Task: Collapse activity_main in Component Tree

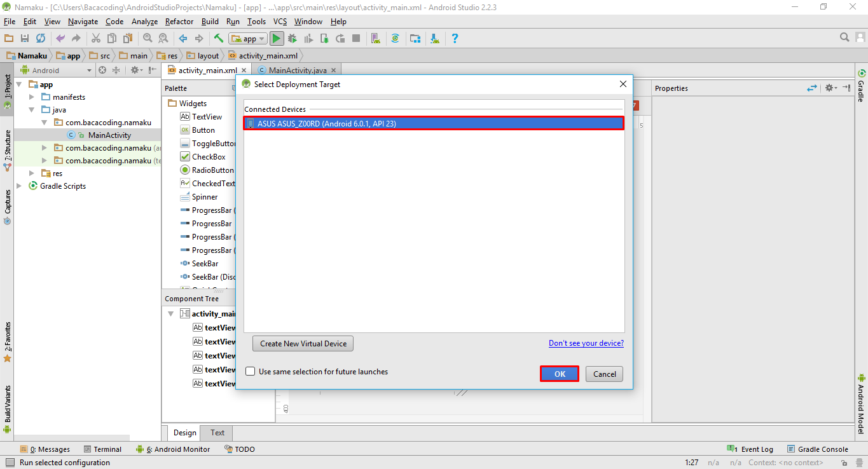Action: [x=170, y=313]
